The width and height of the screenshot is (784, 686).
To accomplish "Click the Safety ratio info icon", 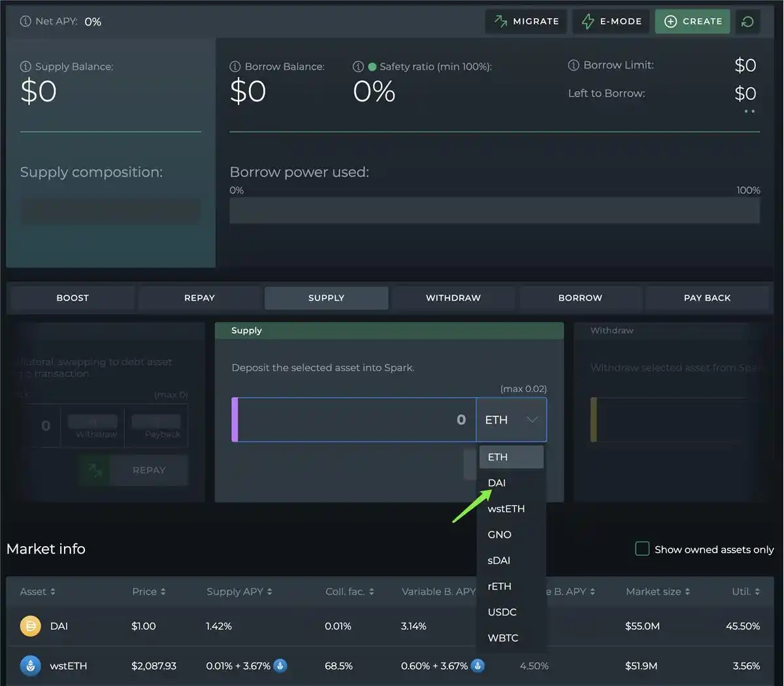I will pyautogui.click(x=358, y=67).
